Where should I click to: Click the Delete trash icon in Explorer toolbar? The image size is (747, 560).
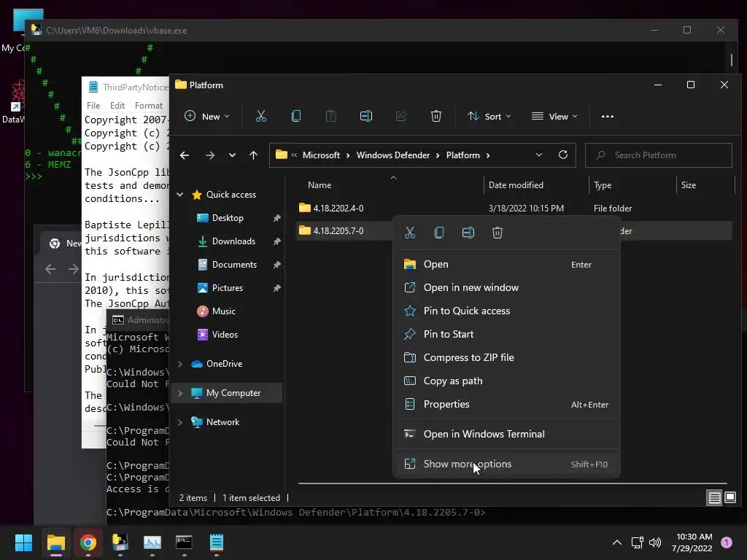436,116
